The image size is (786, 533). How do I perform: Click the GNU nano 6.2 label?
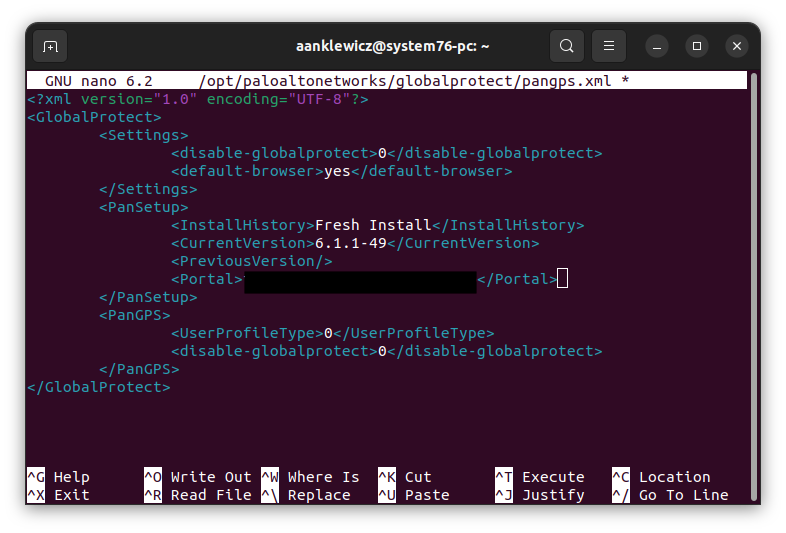point(99,81)
